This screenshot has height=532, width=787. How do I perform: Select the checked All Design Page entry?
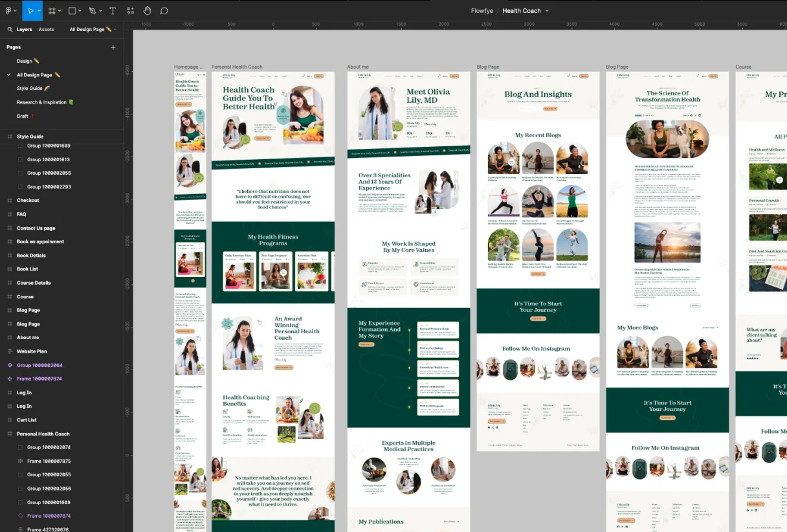38,75
